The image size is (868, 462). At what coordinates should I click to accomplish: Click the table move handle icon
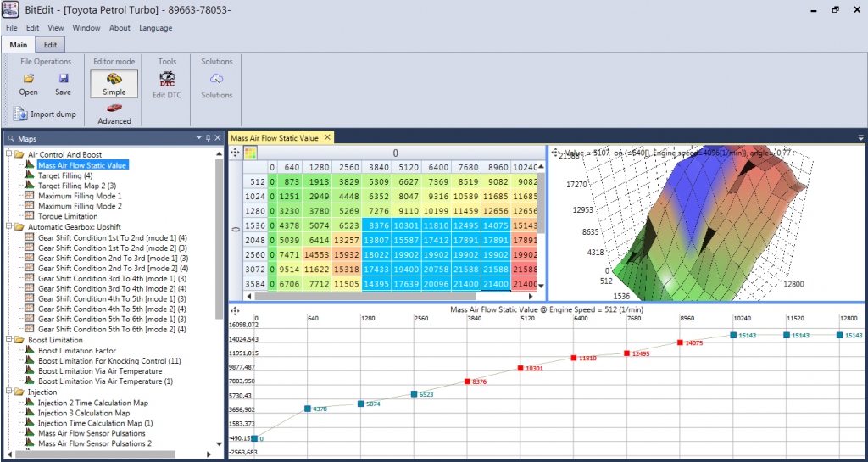click(235, 153)
